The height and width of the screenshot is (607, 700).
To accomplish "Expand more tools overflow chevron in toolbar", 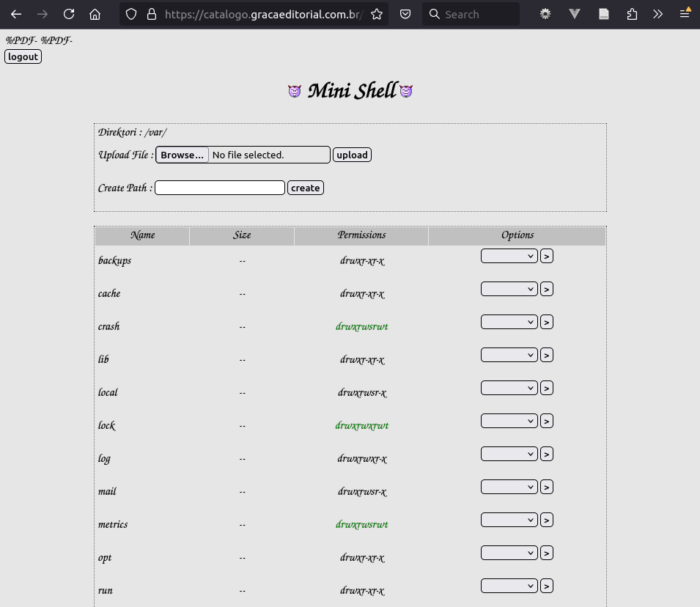I will [657, 14].
